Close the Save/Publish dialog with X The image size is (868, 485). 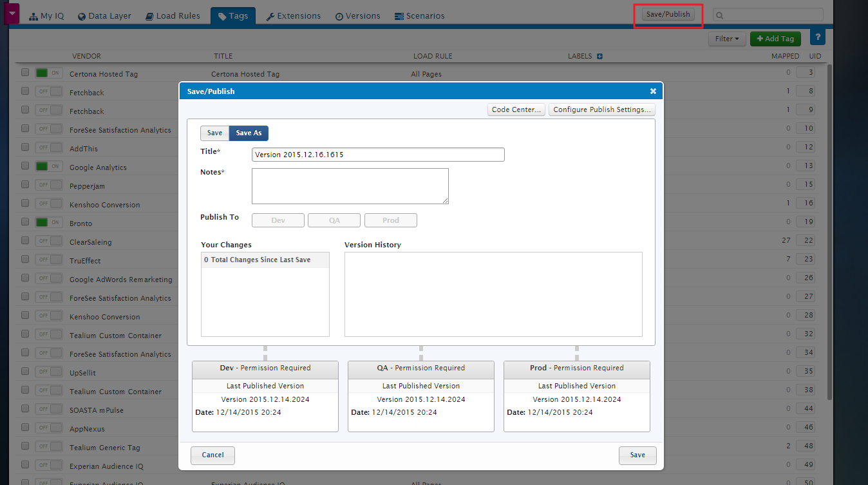pos(653,91)
